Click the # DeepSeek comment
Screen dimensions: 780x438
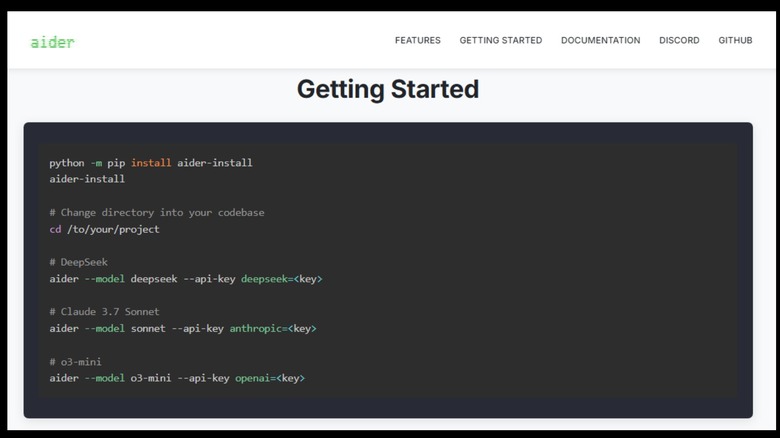point(77,262)
